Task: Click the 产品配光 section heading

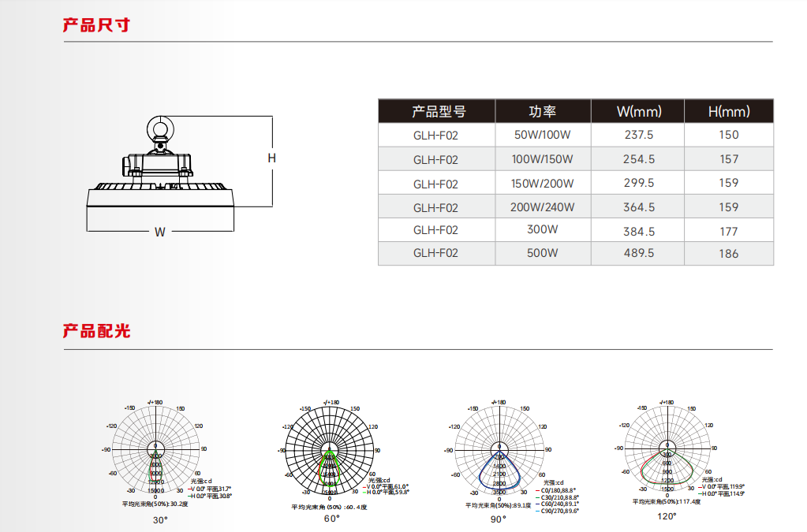Action: coord(96,330)
